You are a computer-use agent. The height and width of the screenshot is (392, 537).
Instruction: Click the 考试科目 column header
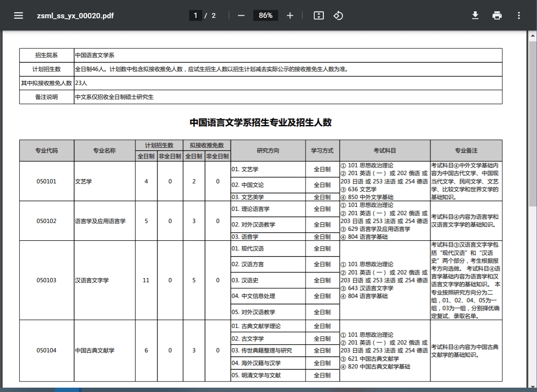pos(385,151)
